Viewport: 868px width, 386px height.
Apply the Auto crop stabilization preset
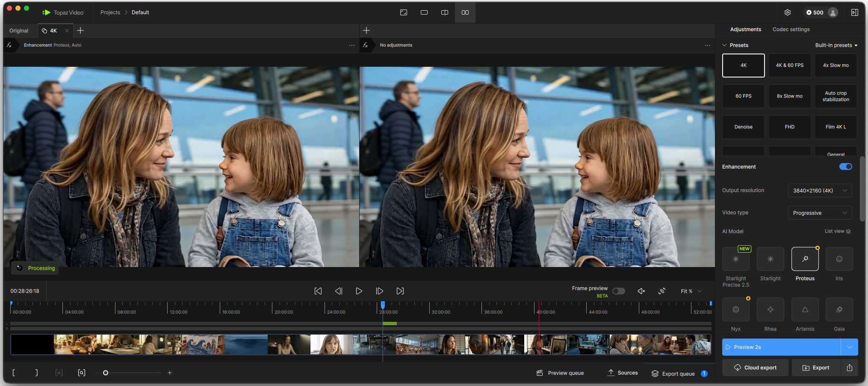point(836,96)
